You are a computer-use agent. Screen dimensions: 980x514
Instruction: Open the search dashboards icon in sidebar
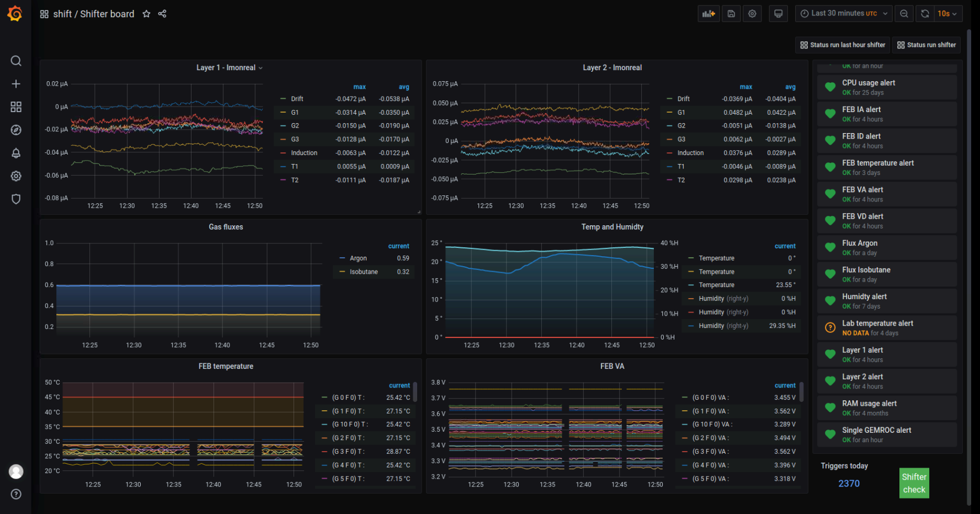tap(16, 61)
